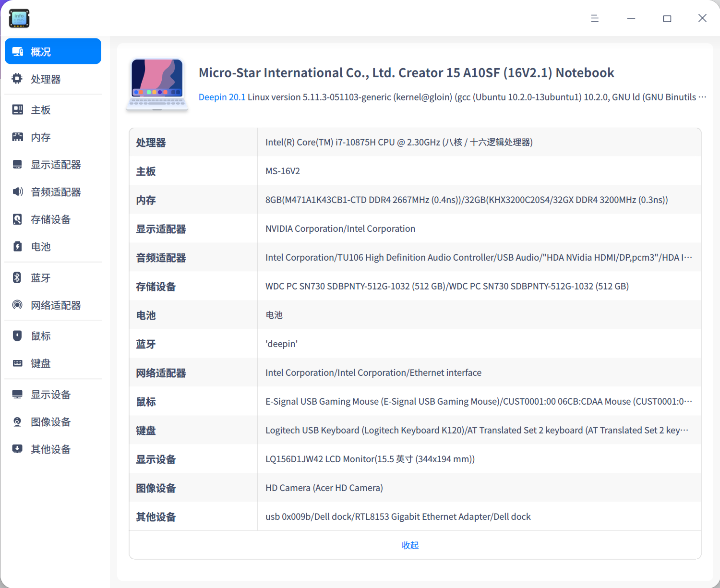Click the 显示适配器 row label in table
This screenshot has width=720, height=588.
click(x=161, y=229)
